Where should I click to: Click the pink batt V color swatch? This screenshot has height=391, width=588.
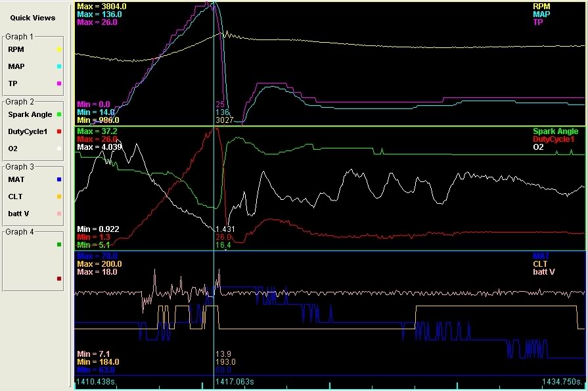click(59, 214)
